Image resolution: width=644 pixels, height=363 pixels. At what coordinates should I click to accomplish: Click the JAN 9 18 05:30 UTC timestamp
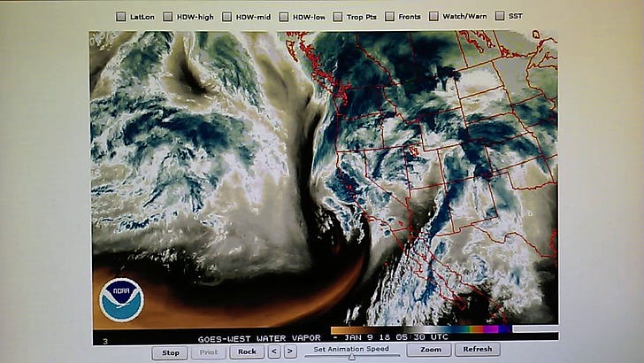tap(396, 337)
